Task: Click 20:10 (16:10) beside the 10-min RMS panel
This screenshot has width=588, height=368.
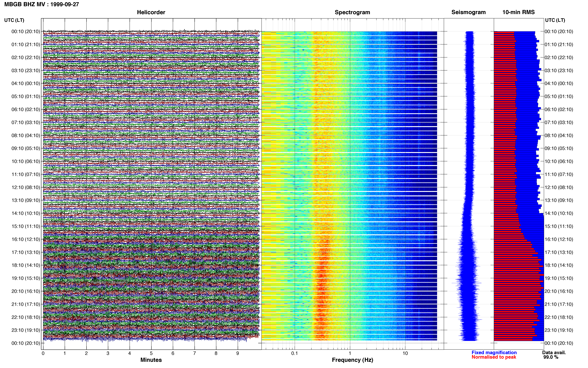Action: (x=559, y=291)
